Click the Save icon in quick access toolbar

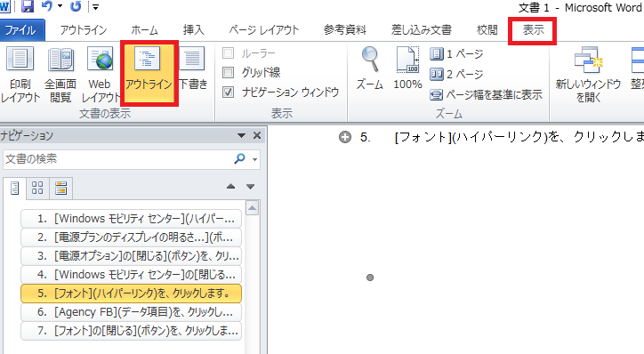(x=27, y=6)
